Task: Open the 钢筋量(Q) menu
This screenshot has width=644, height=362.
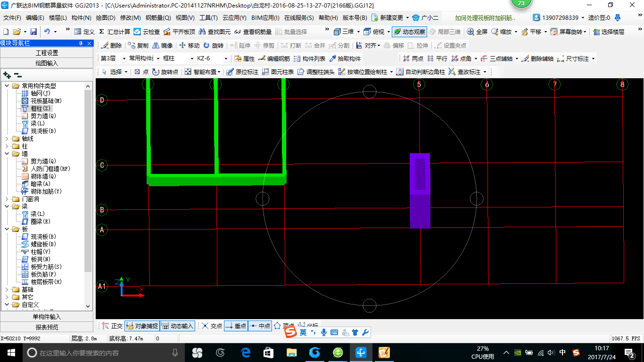Action: click(158, 18)
